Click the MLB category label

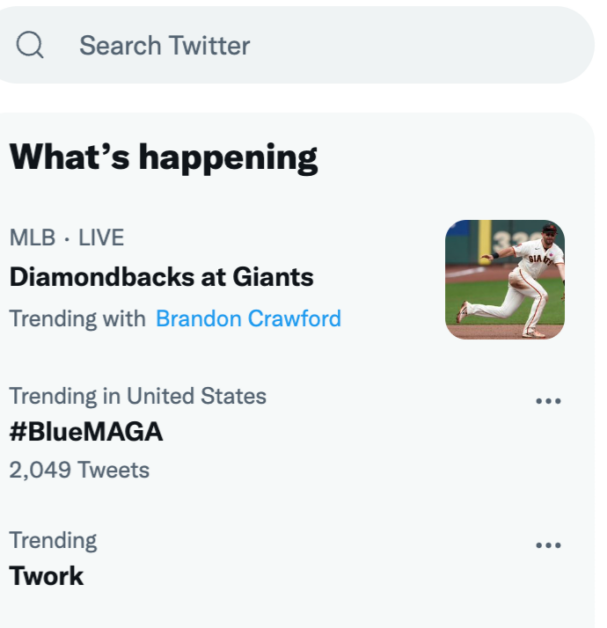[x=32, y=238]
